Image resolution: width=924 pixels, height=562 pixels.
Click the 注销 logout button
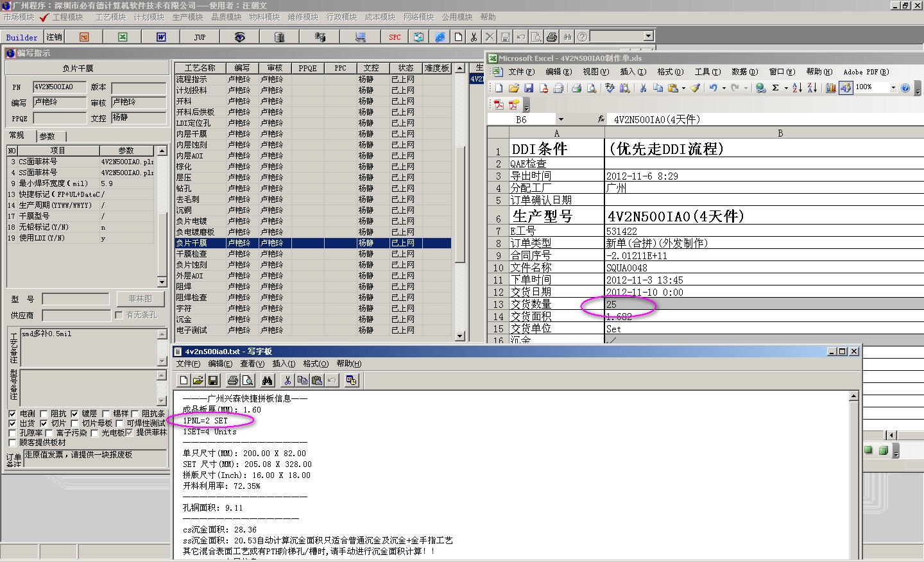point(55,37)
